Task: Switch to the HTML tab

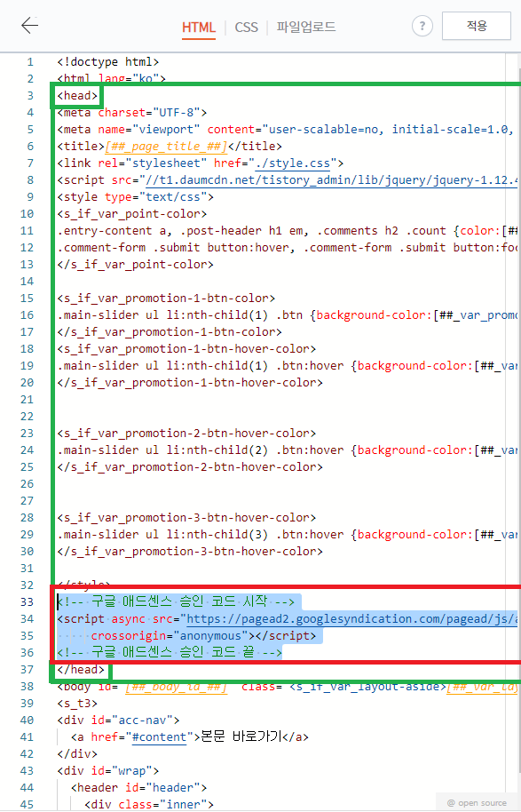Action: (199, 27)
